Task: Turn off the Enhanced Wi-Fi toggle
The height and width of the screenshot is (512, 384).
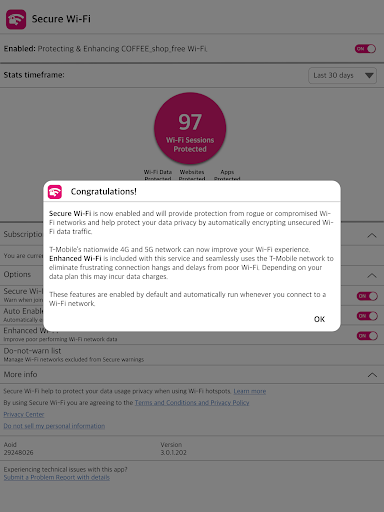Action: pyautogui.click(x=367, y=336)
